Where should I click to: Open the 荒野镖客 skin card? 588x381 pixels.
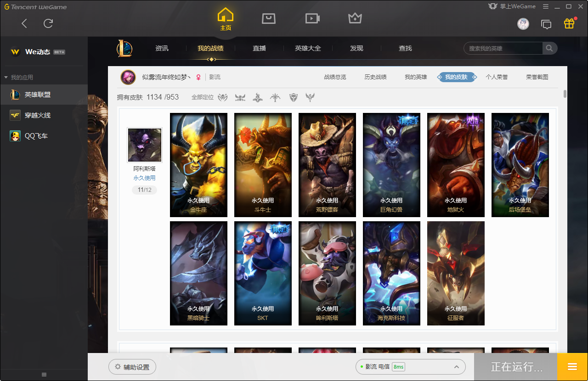(327, 165)
